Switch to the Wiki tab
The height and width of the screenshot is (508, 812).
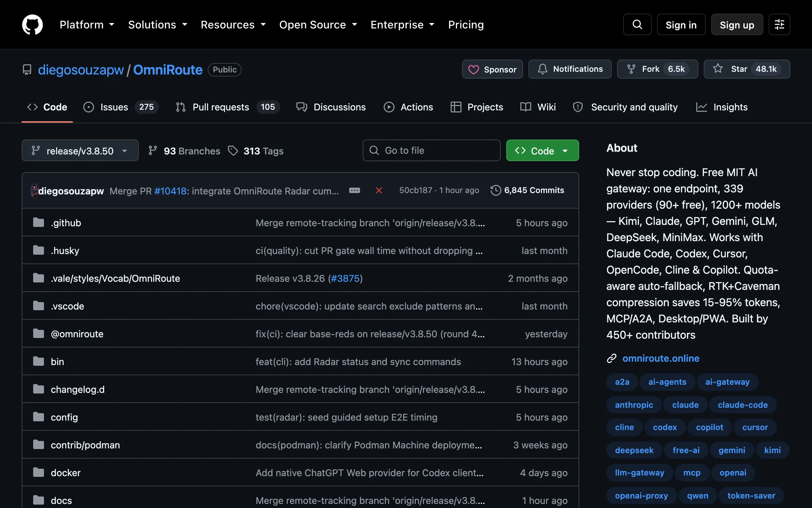point(538,107)
